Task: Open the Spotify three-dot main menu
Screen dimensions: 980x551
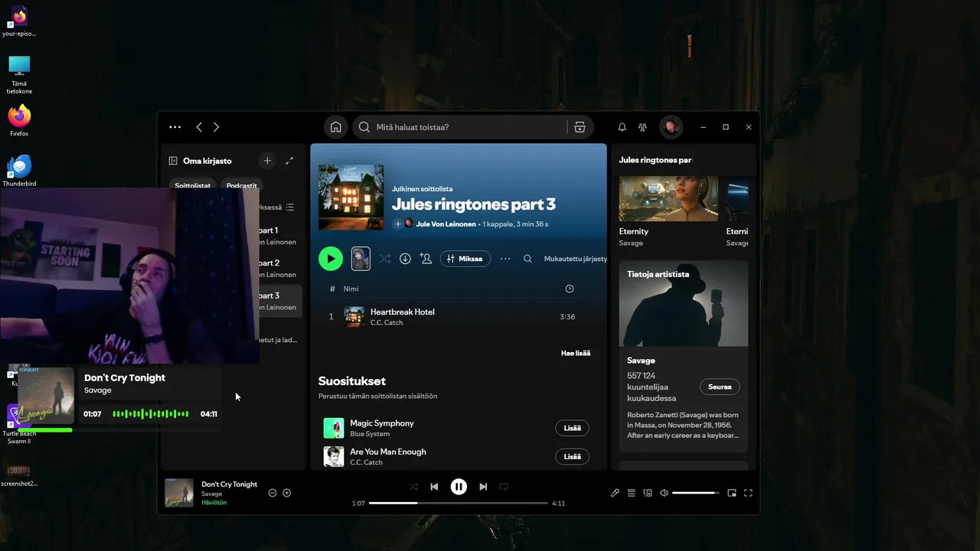Action: click(175, 127)
